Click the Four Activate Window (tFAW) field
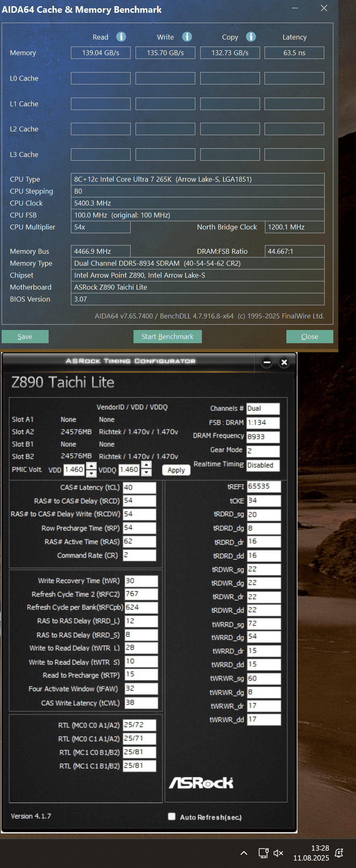 tap(141, 688)
